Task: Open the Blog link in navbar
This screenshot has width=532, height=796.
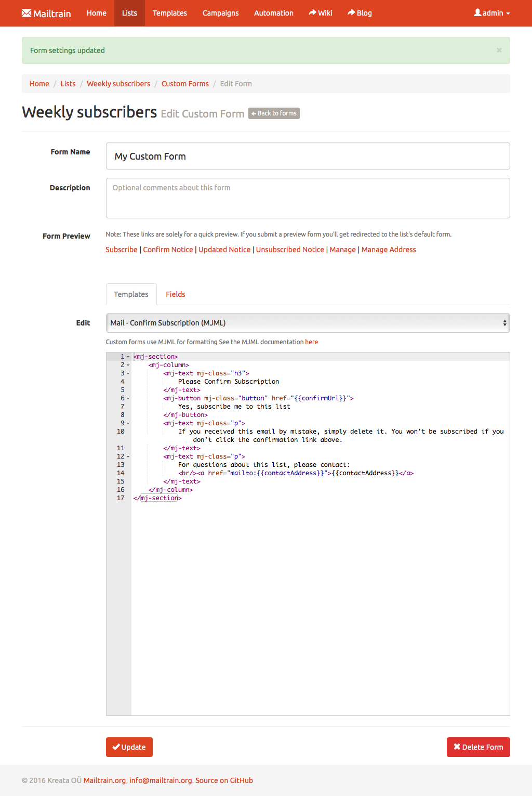Action: [360, 13]
